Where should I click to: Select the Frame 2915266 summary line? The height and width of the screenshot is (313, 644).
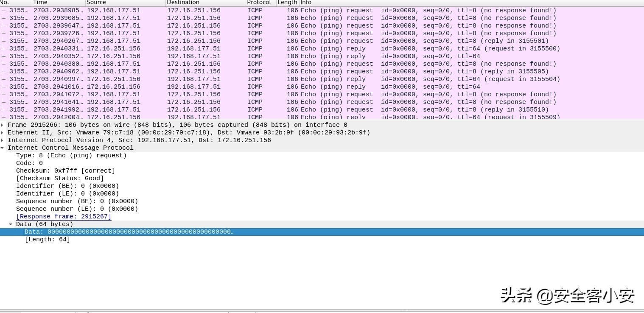coord(177,125)
